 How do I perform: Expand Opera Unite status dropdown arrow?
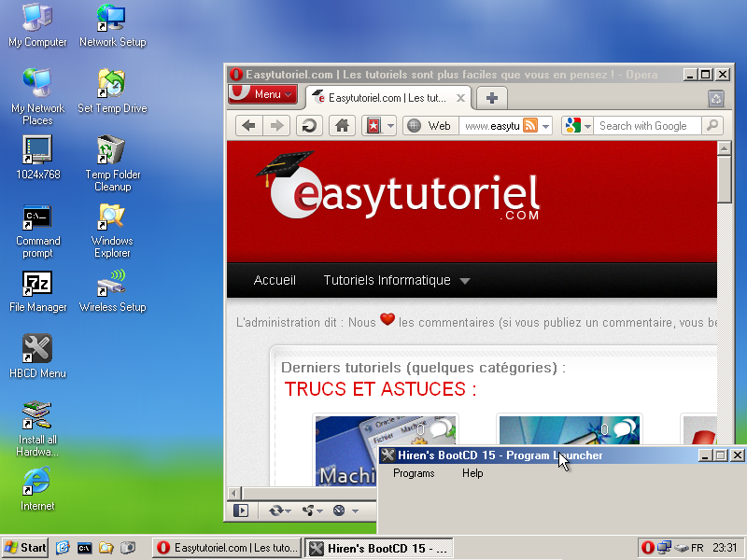click(x=319, y=511)
